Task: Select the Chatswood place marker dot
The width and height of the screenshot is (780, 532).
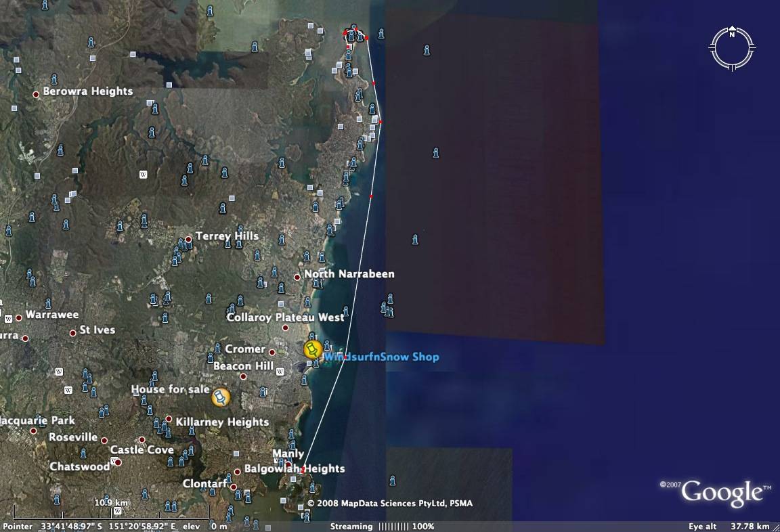Action: (x=118, y=462)
